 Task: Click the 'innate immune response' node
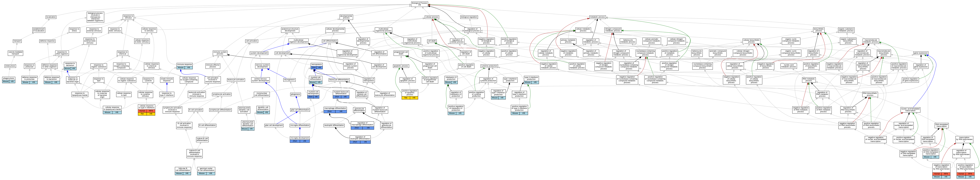(x=167, y=80)
